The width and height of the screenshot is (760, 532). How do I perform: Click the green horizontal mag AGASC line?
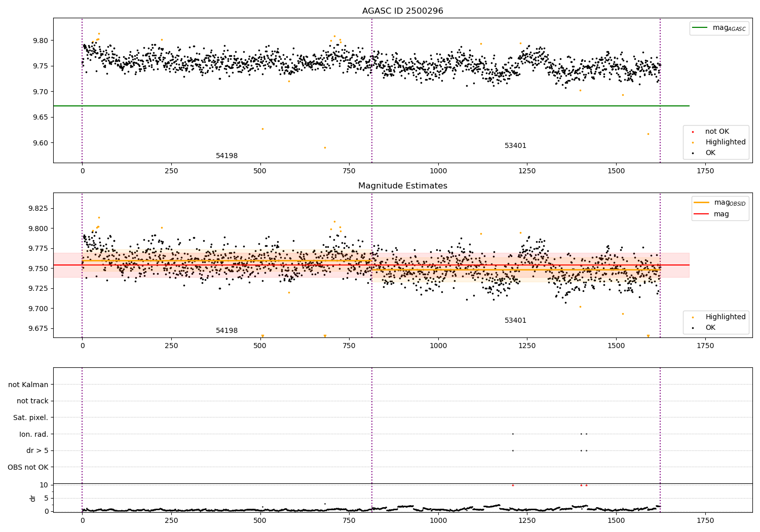(x=371, y=106)
